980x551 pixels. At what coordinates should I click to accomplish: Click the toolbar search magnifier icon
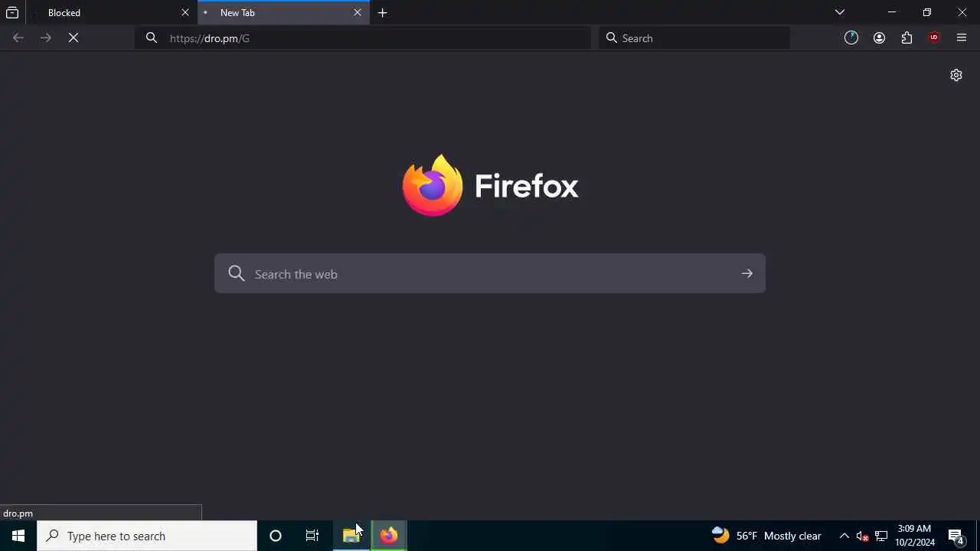pos(612,37)
